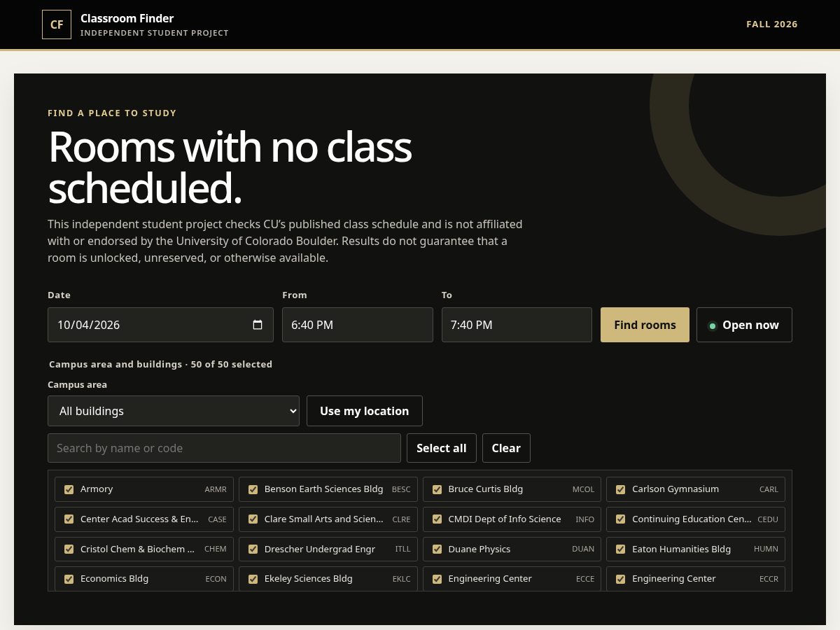Click the 'Rooms with no class scheduled.' heading
This screenshot has height=630, width=840.
[230, 168]
